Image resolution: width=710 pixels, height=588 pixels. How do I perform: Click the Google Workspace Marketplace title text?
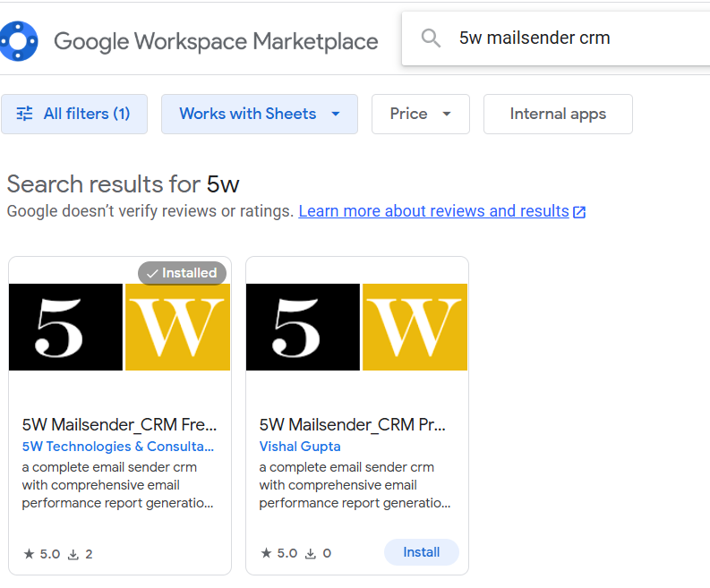click(216, 42)
